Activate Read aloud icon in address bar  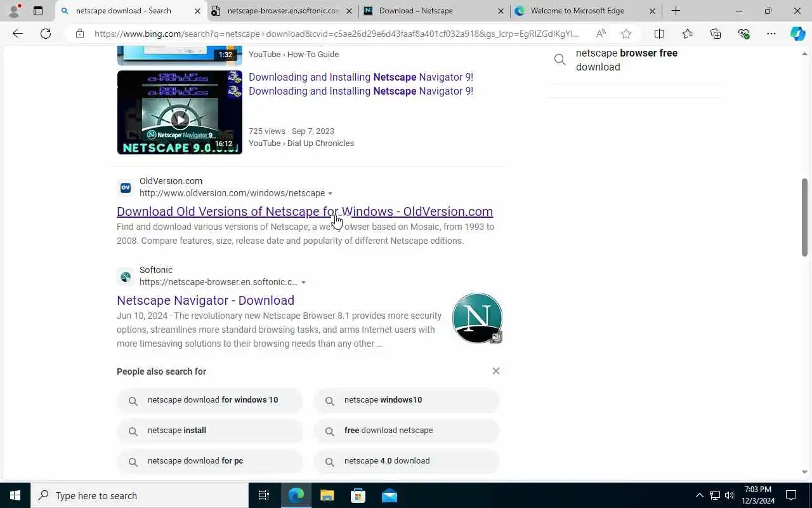[x=600, y=34]
